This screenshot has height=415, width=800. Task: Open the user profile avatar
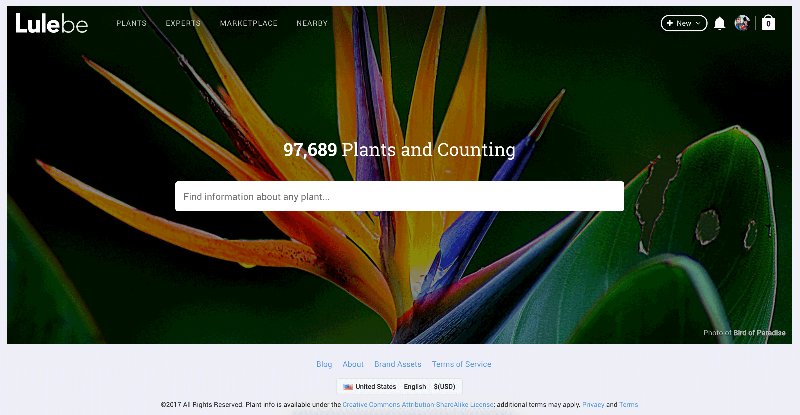[742, 23]
